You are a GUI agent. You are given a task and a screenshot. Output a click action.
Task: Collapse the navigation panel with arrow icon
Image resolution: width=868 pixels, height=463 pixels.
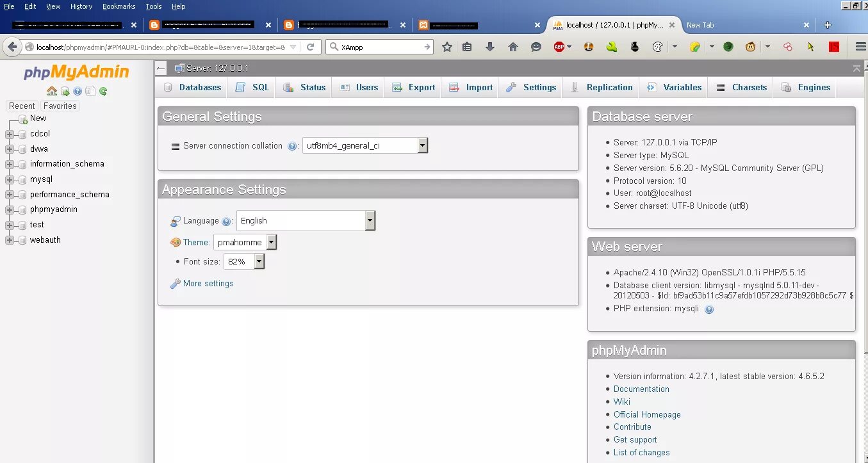[161, 69]
